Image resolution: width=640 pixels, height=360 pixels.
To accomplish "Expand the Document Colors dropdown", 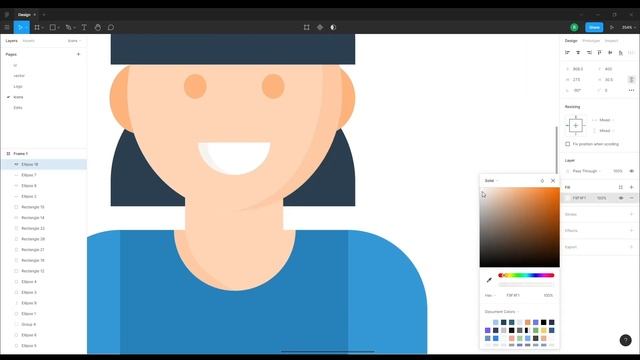I will [502, 312].
